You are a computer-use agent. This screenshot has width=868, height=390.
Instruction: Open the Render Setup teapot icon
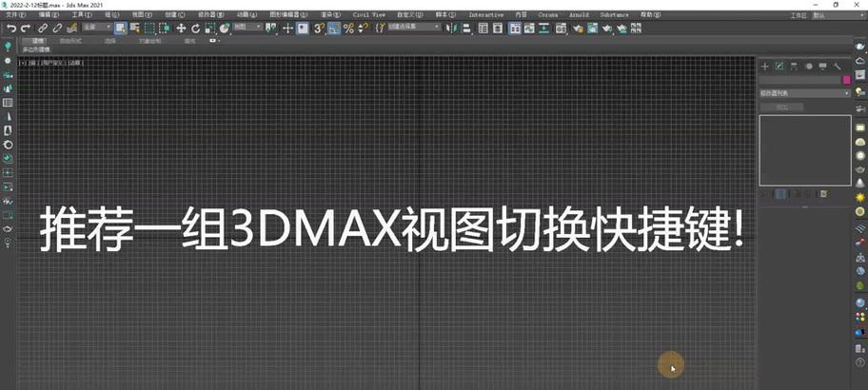tap(578, 28)
